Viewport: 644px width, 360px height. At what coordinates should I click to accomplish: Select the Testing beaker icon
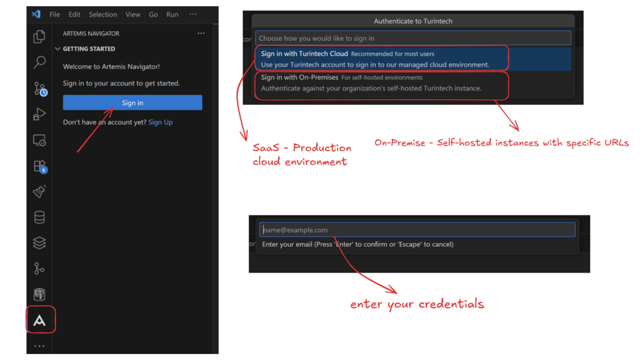pos(40,192)
